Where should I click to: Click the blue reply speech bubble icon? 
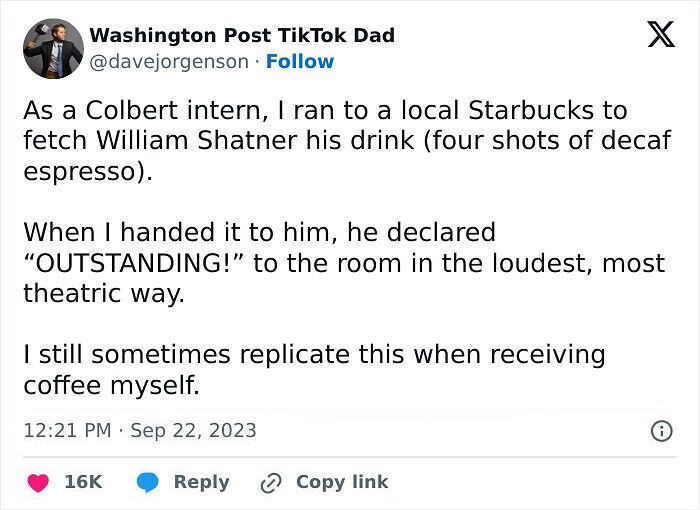pos(148,482)
